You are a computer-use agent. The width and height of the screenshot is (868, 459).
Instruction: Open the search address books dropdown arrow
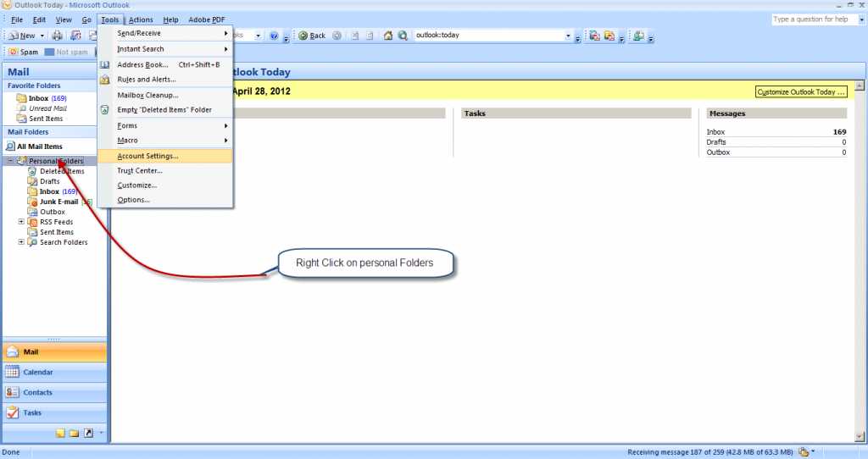pos(259,36)
